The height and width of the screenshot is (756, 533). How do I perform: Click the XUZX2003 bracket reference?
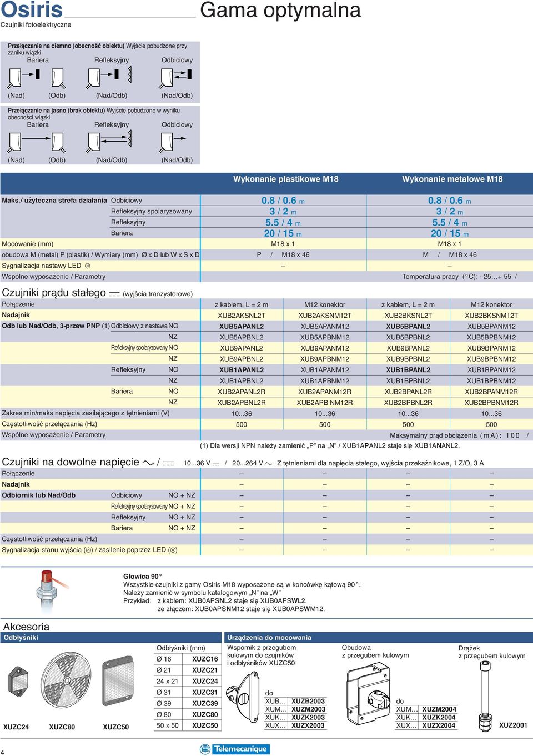coord(308,725)
